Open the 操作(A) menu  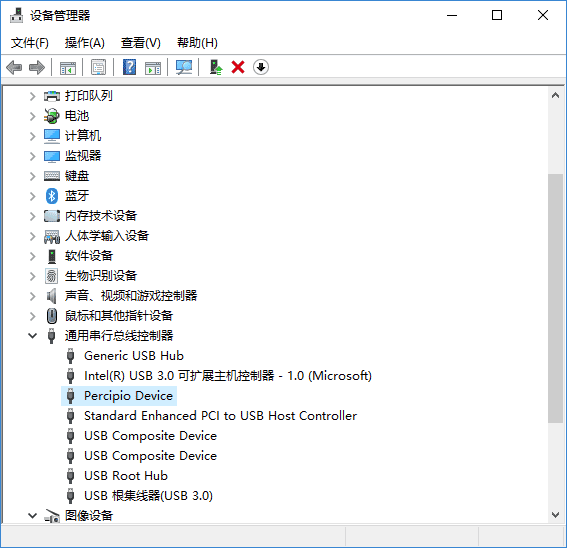pos(85,43)
